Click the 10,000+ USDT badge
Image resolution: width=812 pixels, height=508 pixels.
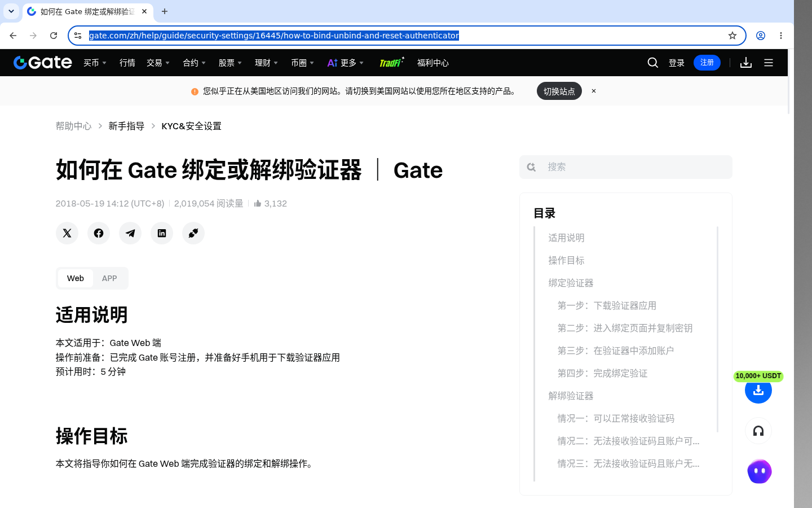(x=758, y=376)
